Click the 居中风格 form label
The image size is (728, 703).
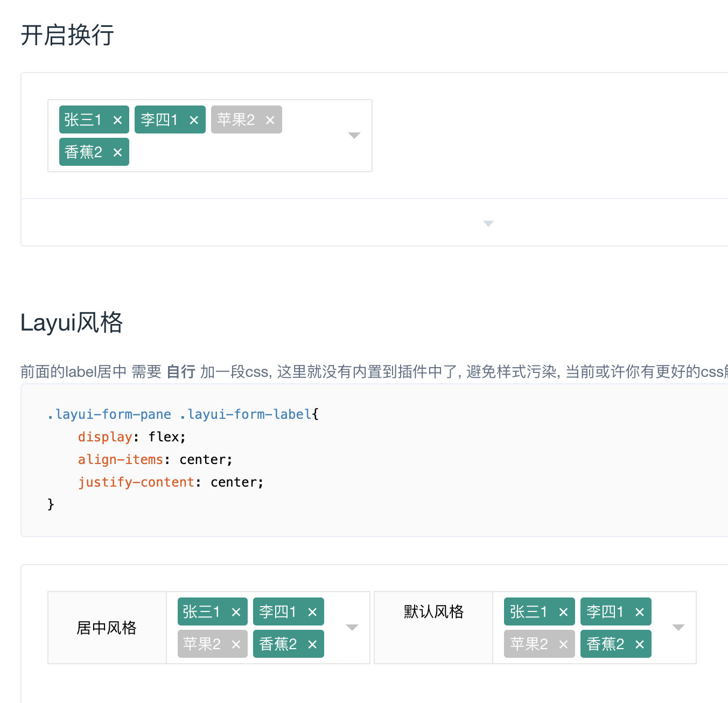[107, 628]
